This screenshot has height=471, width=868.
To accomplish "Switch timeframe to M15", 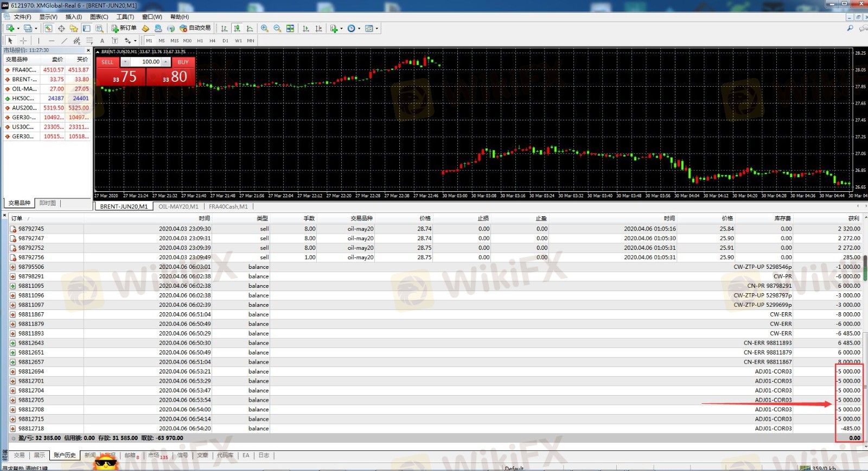I will click(174, 41).
